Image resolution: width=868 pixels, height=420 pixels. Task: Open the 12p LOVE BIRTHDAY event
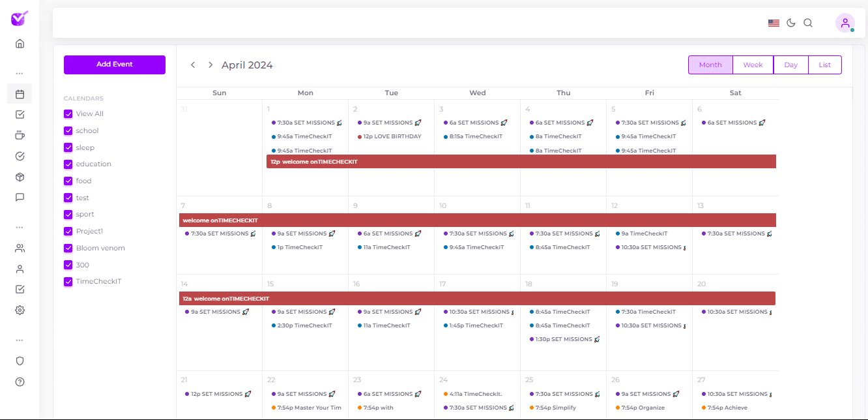pyautogui.click(x=392, y=137)
